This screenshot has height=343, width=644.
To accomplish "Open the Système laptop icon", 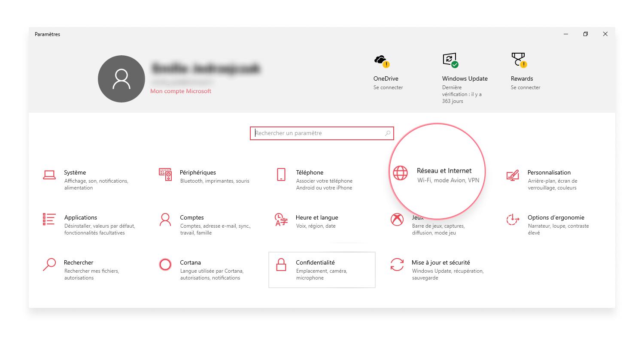I will coord(49,175).
